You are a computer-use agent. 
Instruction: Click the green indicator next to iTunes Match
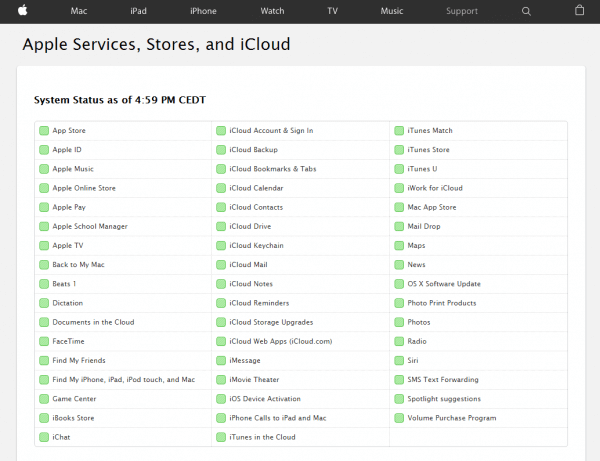point(399,130)
